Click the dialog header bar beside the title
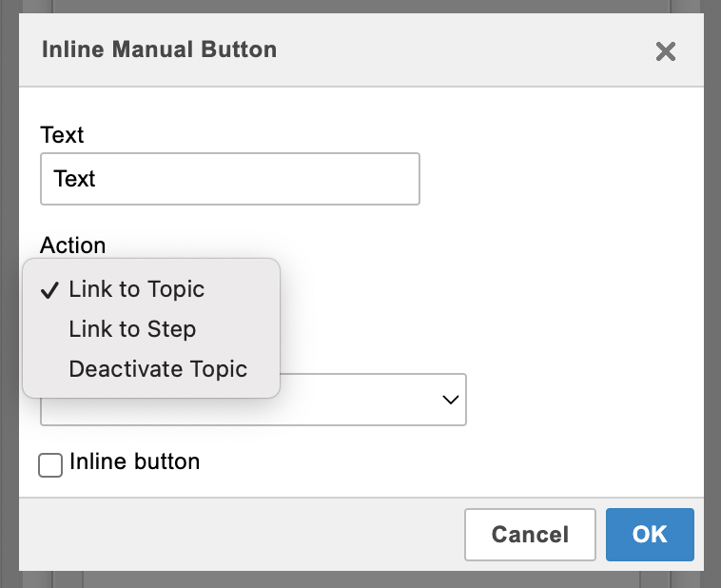The width and height of the screenshot is (721, 588). pyautogui.click(x=457, y=49)
